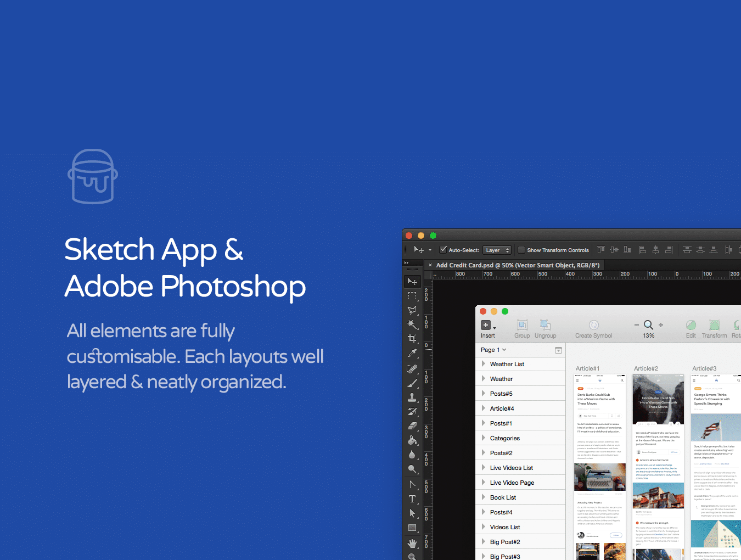The height and width of the screenshot is (560, 741).
Task: Enable Show Transform Controls checkbox
Action: tap(521, 250)
